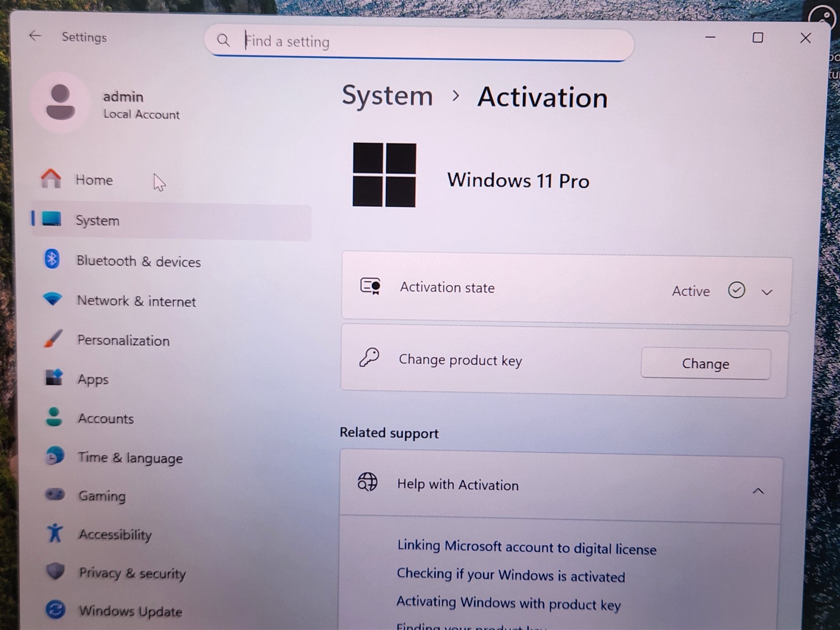Focus the Find a setting search box
This screenshot has height=630, width=840.
(x=419, y=42)
